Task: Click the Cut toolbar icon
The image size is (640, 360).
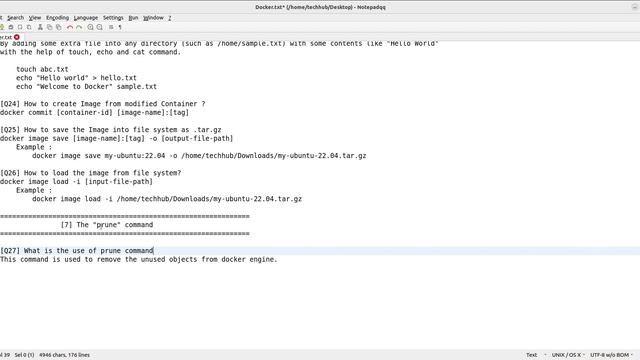Action: click(x=40, y=27)
